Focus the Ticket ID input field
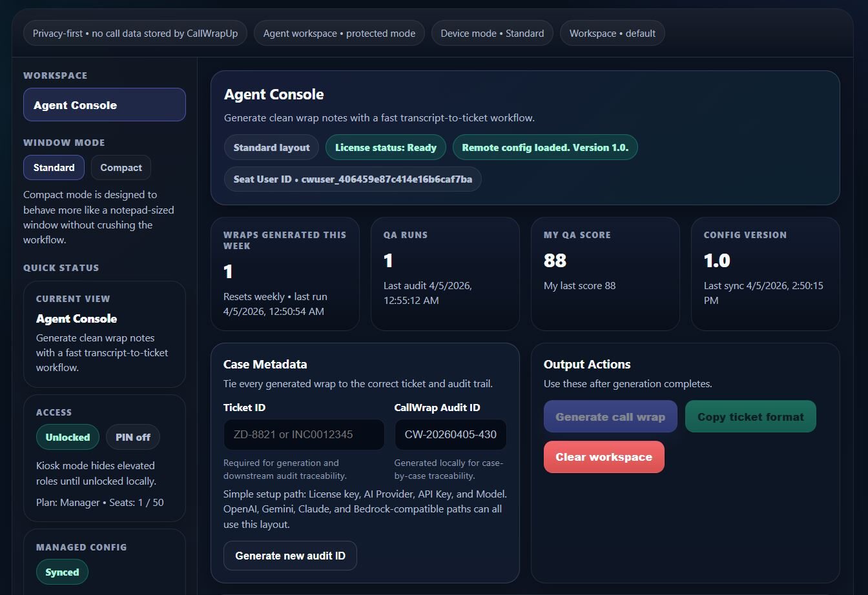Screen dimensions: 868x595 pyautogui.click(x=304, y=434)
